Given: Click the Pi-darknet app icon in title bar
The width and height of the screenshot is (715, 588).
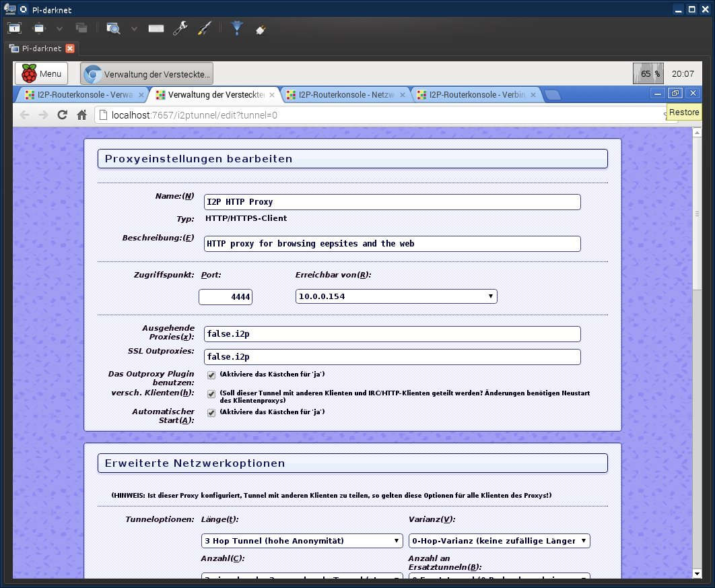Looking at the screenshot, I should pyautogui.click(x=9, y=9).
